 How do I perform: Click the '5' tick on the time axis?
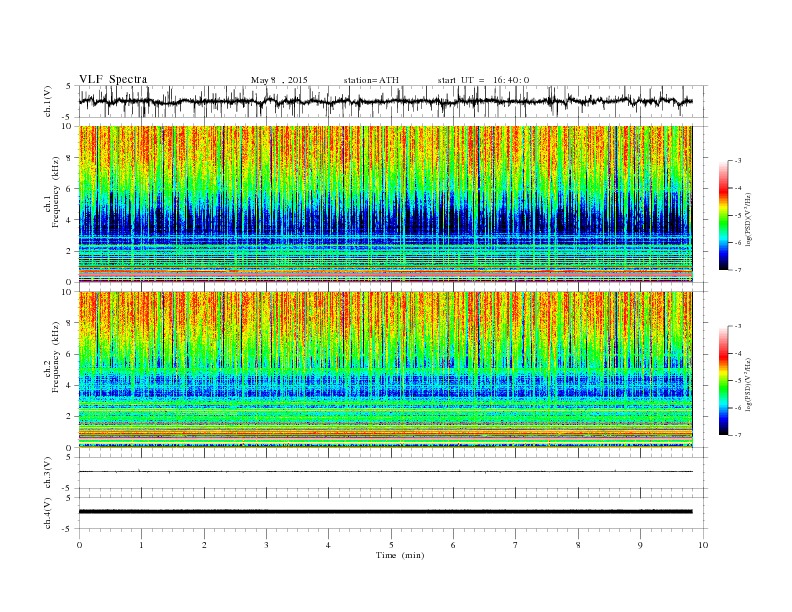pyautogui.click(x=391, y=545)
